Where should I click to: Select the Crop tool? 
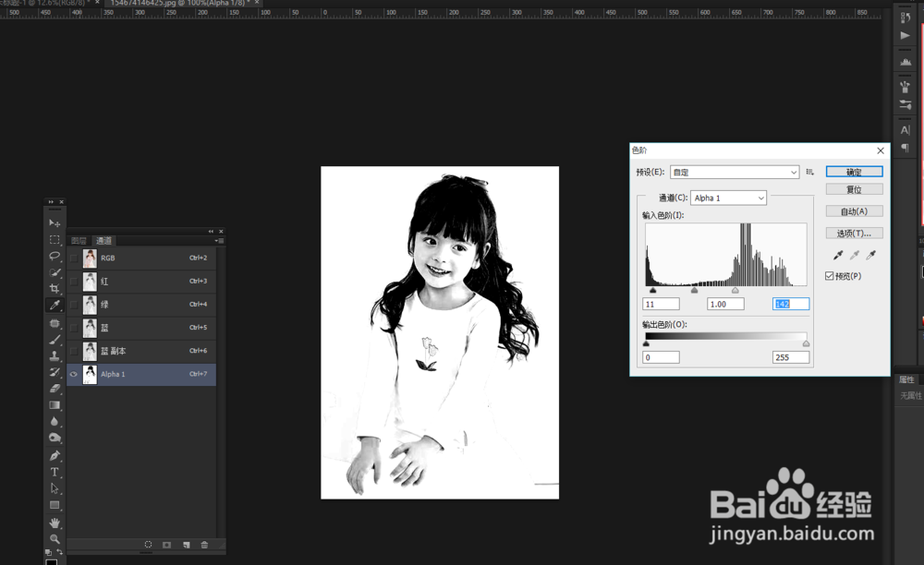click(x=55, y=288)
